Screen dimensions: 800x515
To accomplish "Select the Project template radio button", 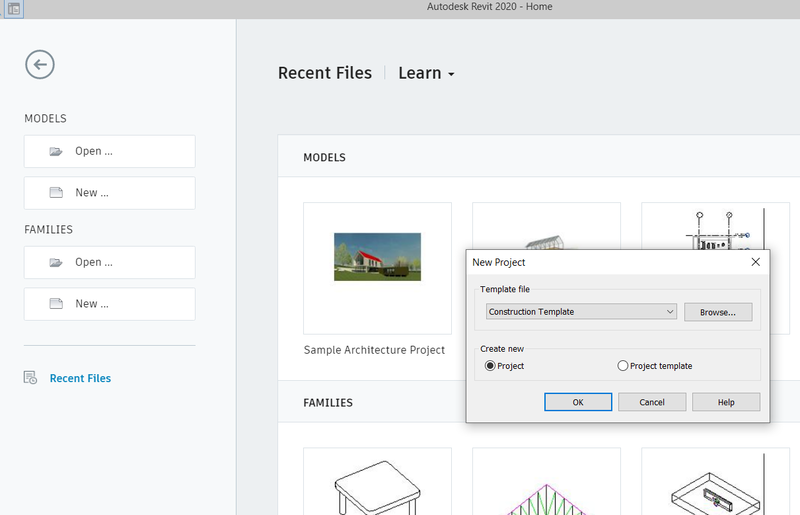I will [622, 366].
